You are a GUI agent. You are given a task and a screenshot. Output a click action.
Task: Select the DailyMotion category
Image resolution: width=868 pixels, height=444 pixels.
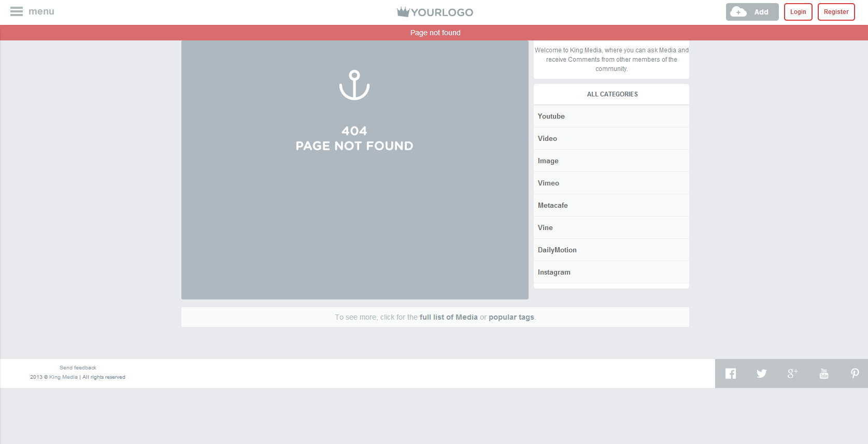[x=557, y=250]
